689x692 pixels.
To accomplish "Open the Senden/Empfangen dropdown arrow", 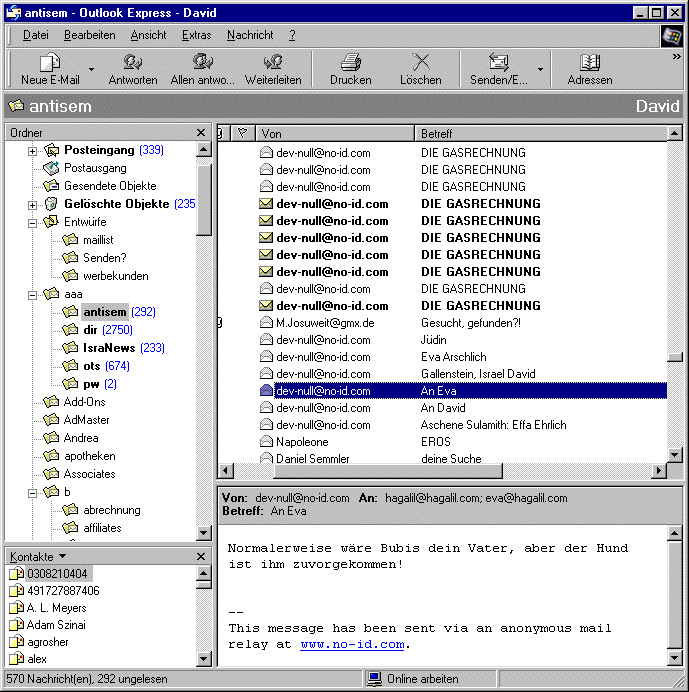I will [x=541, y=70].
